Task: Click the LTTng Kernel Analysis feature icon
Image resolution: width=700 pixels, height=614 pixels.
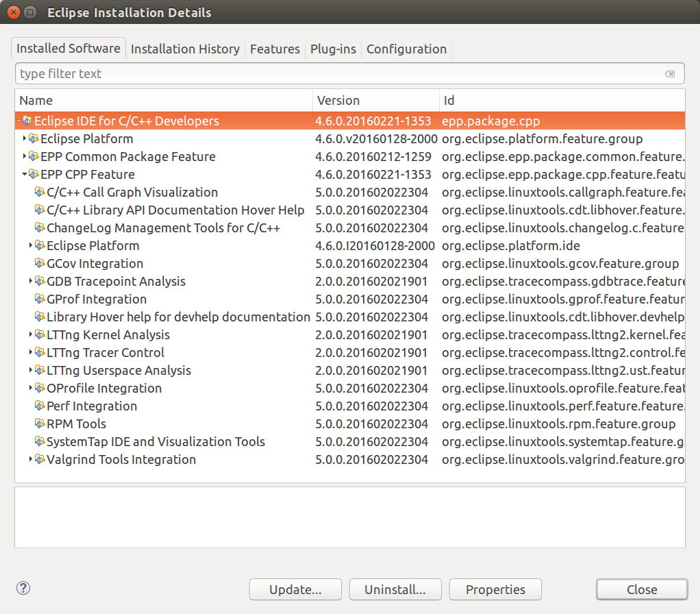Action: 40,334
